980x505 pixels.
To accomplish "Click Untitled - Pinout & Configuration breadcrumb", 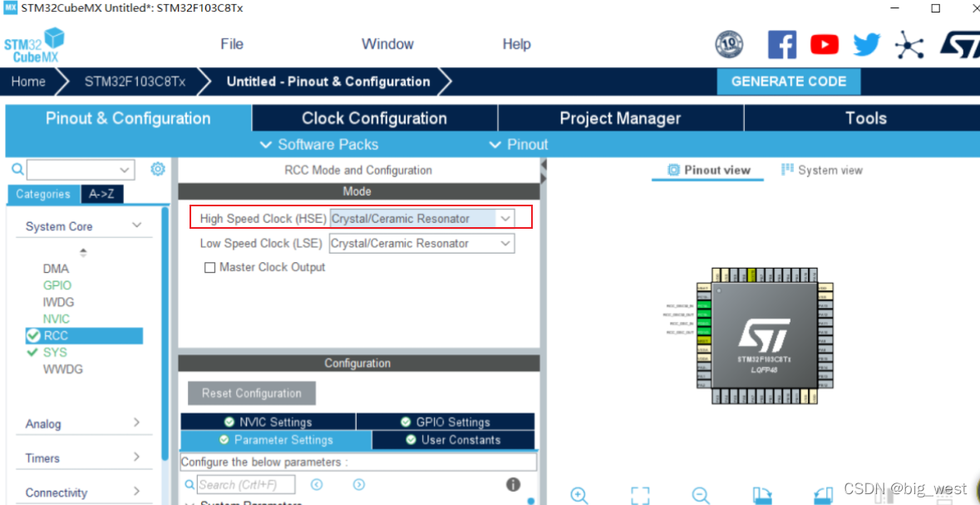I will coord(328,82).
